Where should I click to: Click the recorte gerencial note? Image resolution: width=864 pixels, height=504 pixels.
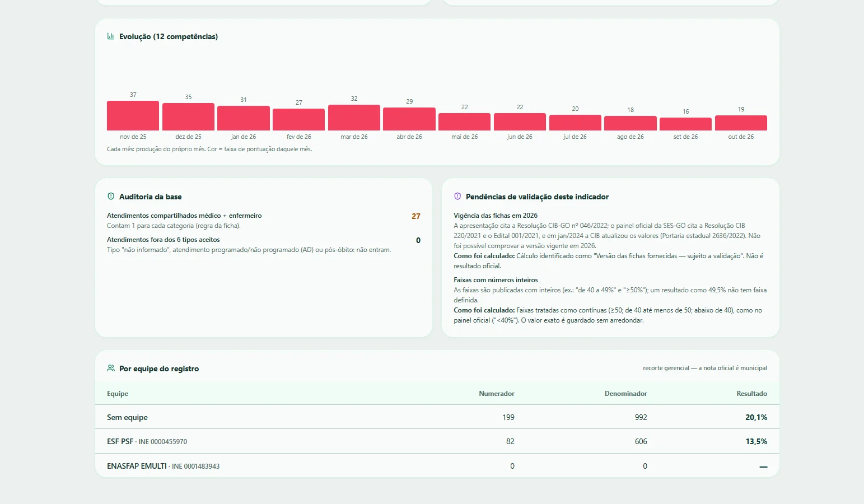click(705, 368)
